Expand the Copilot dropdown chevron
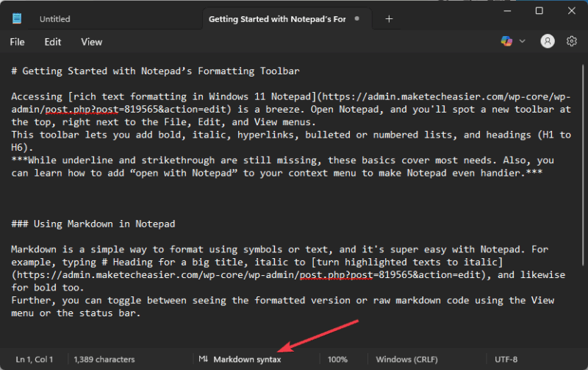588x370 pixels. 522,41
